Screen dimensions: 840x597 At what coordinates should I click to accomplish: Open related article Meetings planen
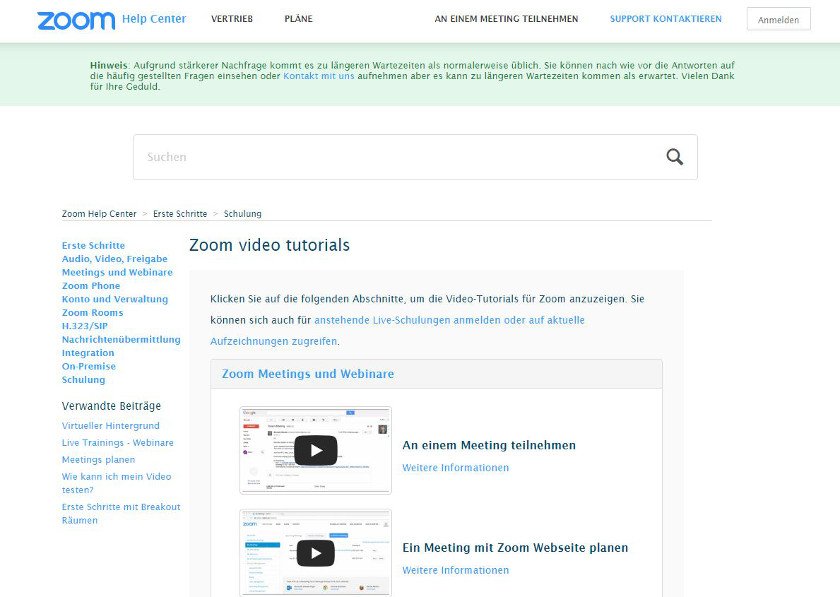(x=99, y=460)
